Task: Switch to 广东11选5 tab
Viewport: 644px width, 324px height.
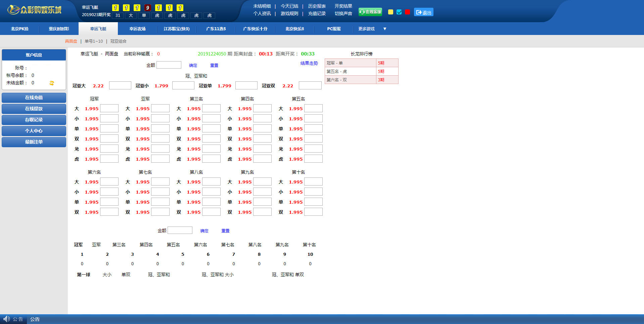Action: coord(216,29)
